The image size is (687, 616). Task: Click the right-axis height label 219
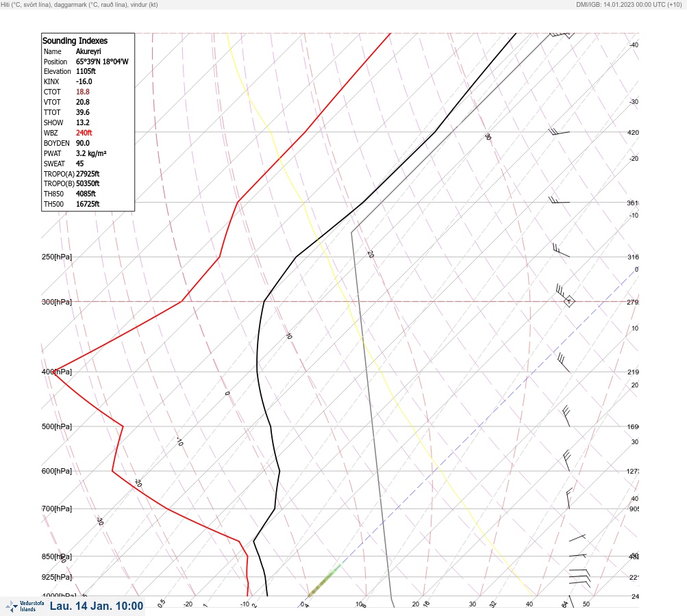point(633,372)
